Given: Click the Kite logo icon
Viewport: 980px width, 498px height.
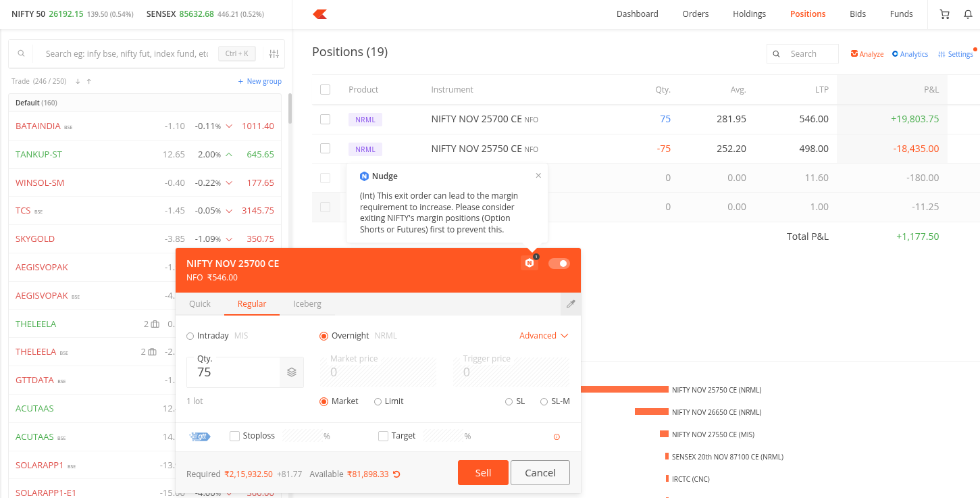Looking at the screenshot, I should click(320, 14).
